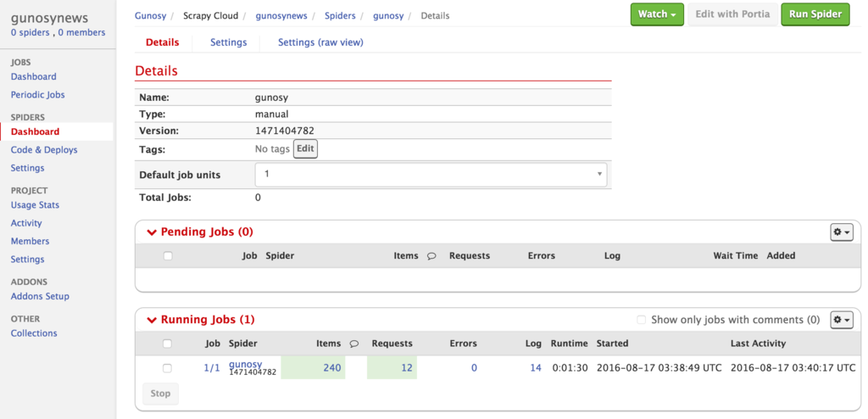Open Collections page
868x419 pixels.
[x=34, y=333]
